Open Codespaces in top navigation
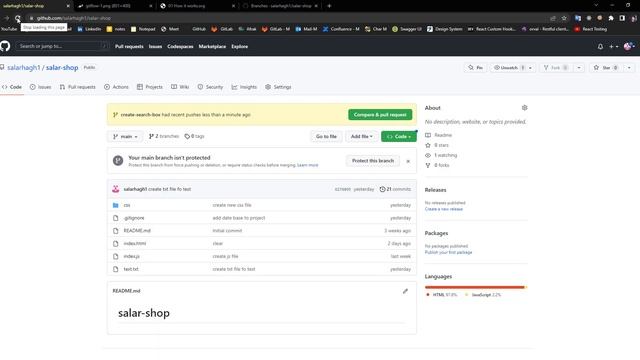 [x=180, y=47]
